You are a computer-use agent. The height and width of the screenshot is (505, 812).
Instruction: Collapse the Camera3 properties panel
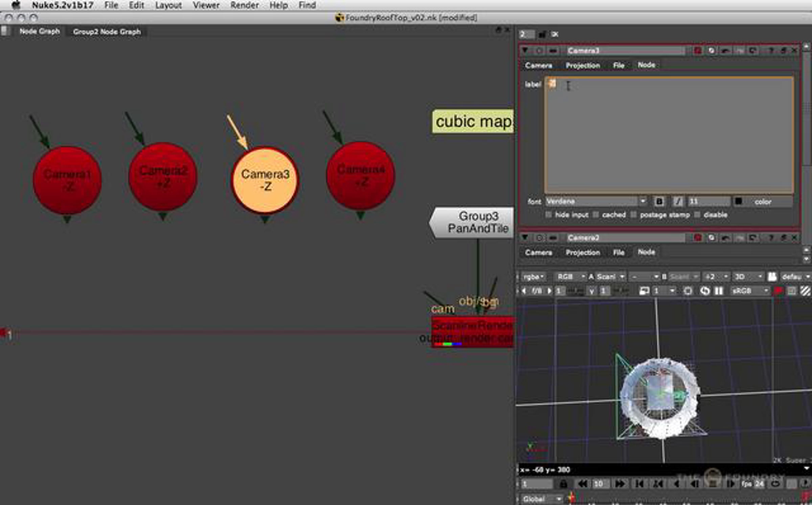[x=525, y=50]
